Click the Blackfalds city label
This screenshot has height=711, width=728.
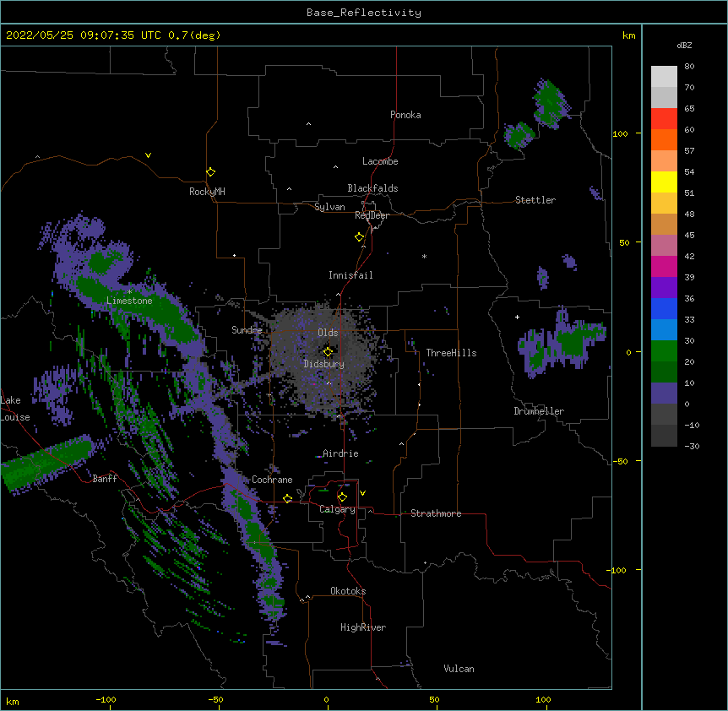pos(372,188)
